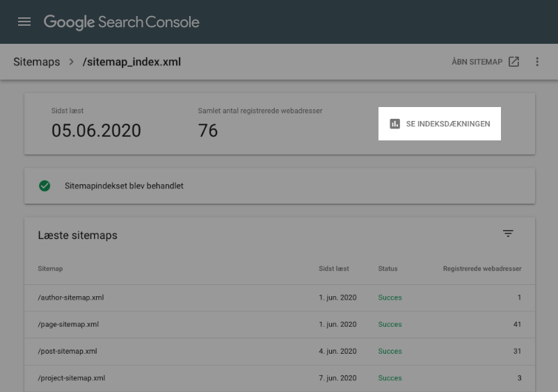
Task: Click the bar chart icon in SE INDEKSDÆKNINGEN
Action: pyautogui.click(x=394, y=124)
